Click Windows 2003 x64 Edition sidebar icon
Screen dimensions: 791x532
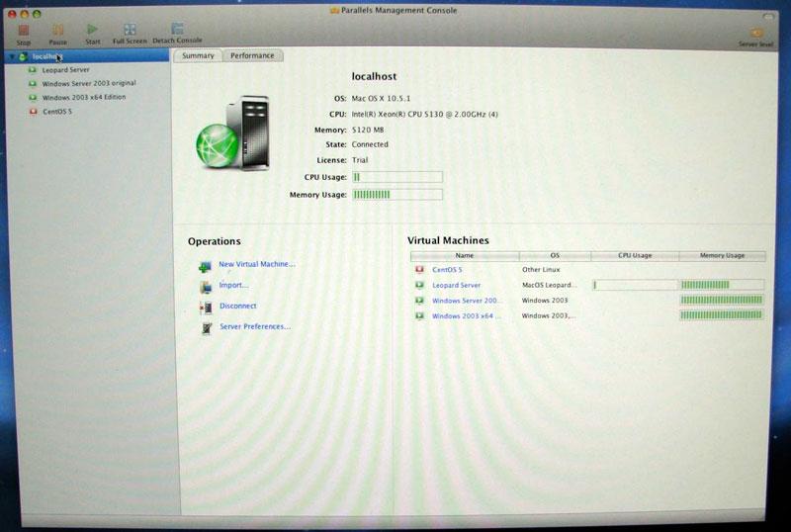33,97
